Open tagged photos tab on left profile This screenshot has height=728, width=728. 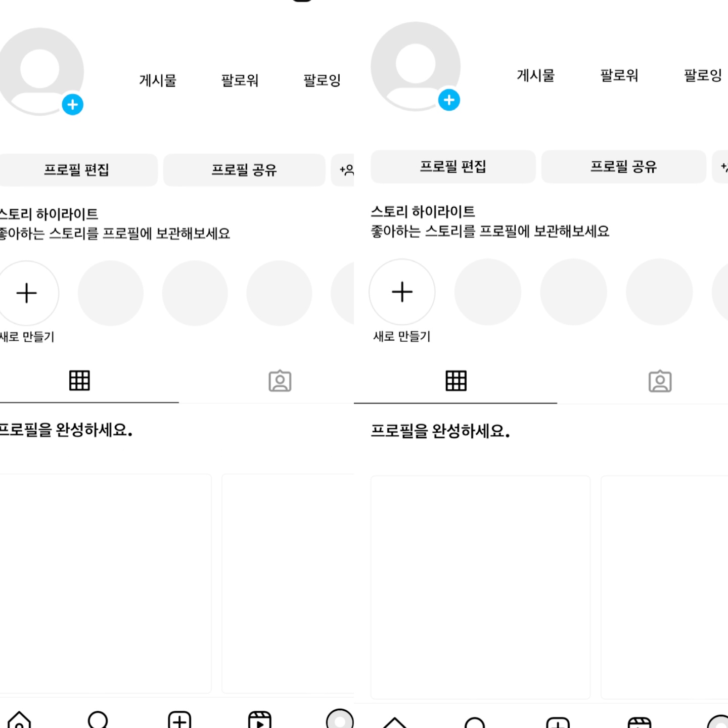coord(280,381)
